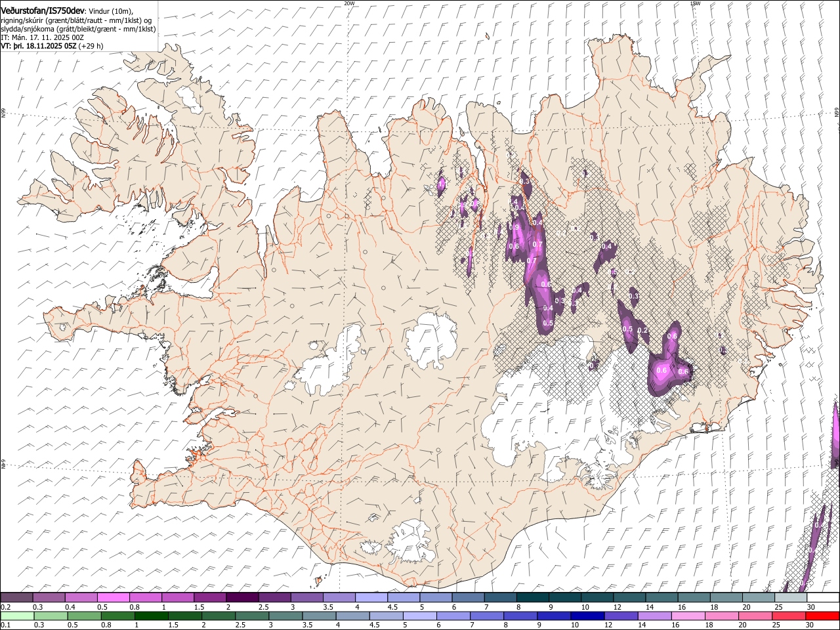Click the 'Veðurstofan/IS750dev' title text
The height and width of the screenshot is (630, 840).
coord(43,11)
